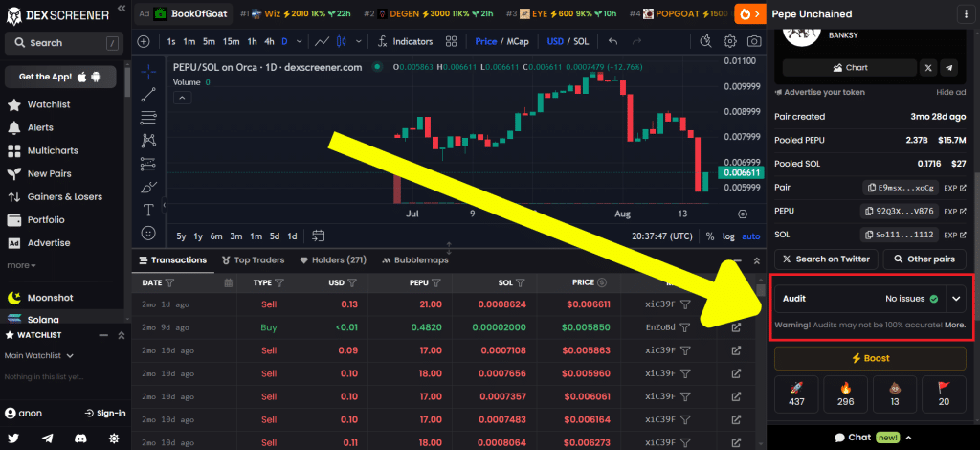The image size is (980, 450).
Task: Switch to Holders (271) tab
Action: 333,260
